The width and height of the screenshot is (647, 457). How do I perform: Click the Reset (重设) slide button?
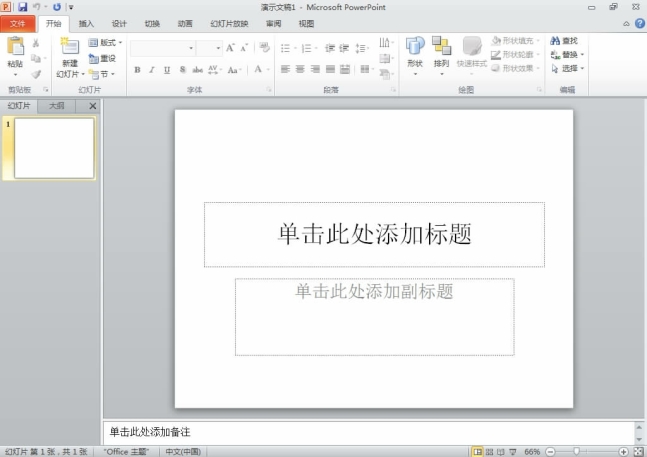click(103, 58)
